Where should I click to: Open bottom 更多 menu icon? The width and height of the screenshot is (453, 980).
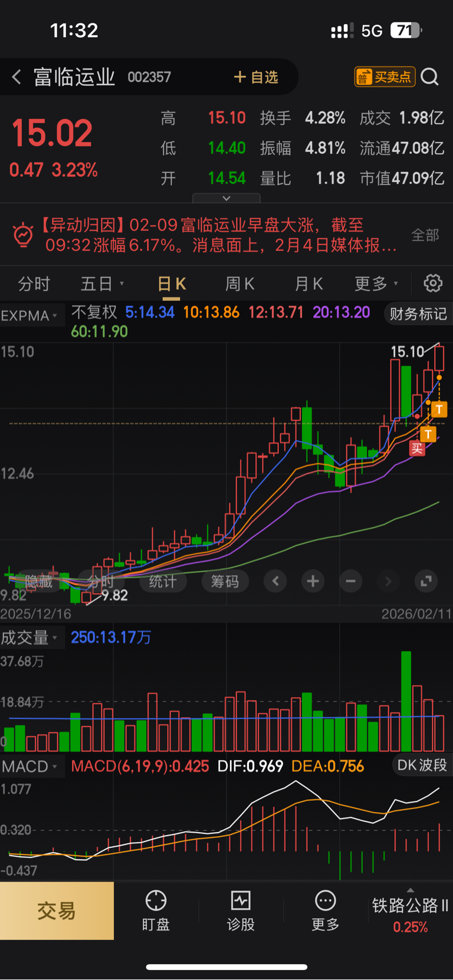coord(326,911)
